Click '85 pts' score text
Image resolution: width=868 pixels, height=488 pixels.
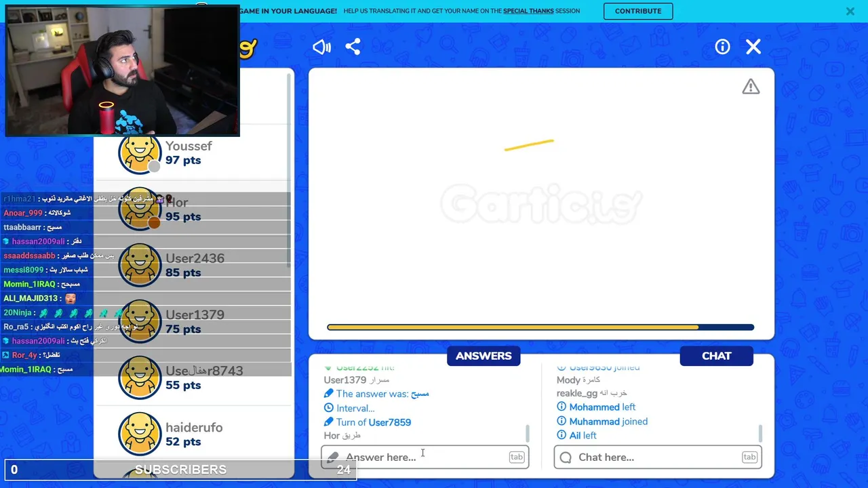(x=183, y=273)
